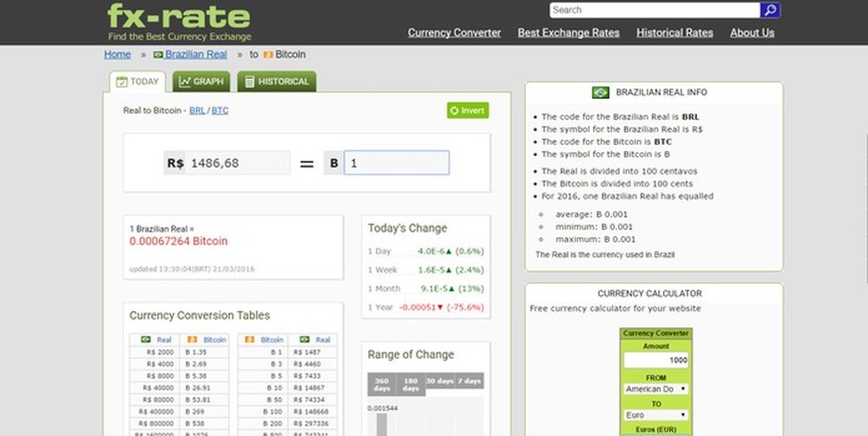The image size is (868, 436).
Task: Click the 1 Year change -75.6%
Action: pos(441,307)
